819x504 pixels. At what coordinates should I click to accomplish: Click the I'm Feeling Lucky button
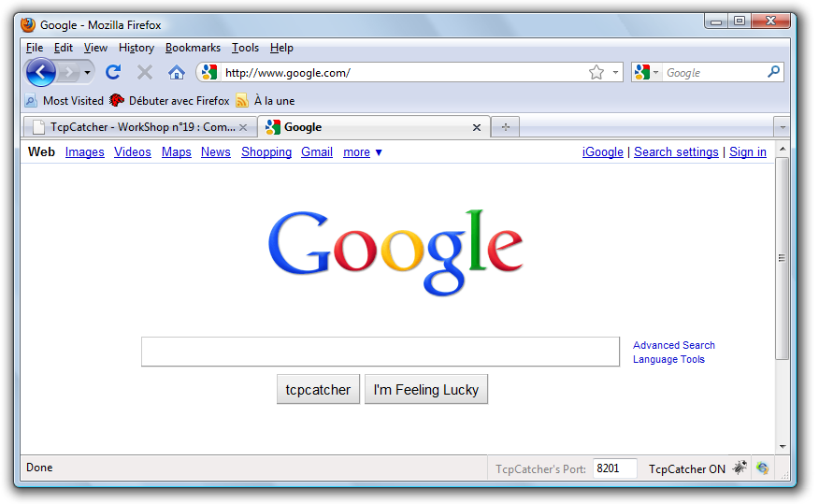coord(426,389)
